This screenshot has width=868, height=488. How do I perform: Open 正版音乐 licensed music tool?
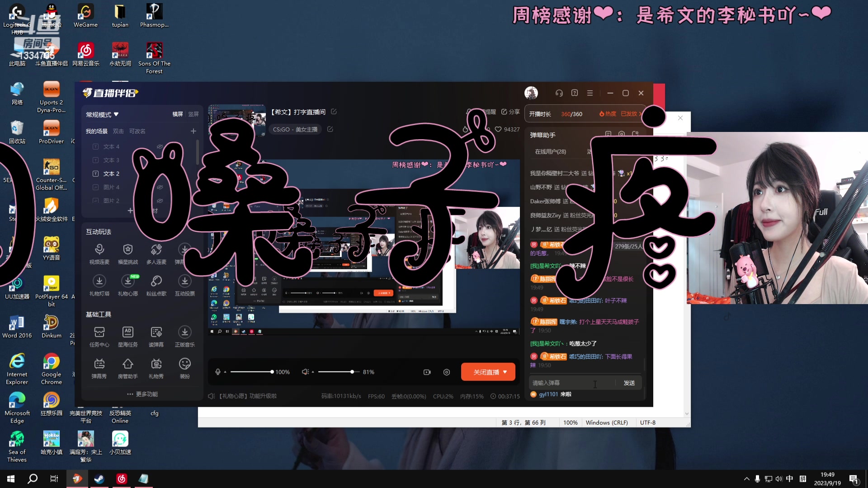(x=184, y=337)
